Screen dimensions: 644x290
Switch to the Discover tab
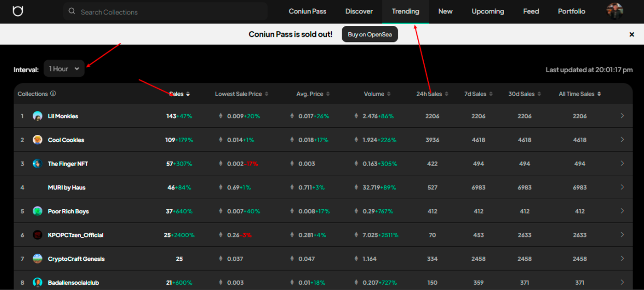pyautogui.click(x=359, y=11)
